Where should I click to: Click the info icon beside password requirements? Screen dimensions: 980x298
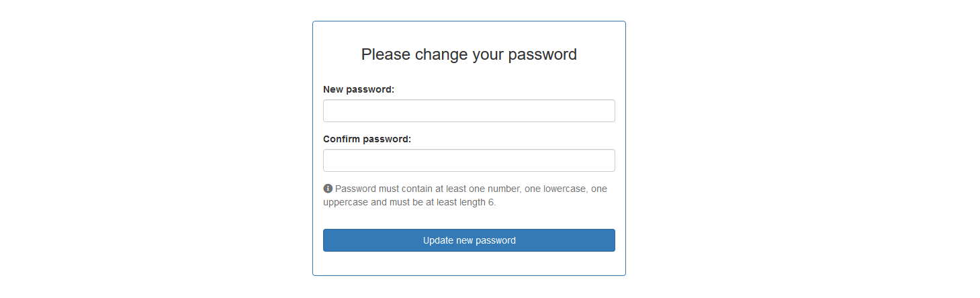328,189
